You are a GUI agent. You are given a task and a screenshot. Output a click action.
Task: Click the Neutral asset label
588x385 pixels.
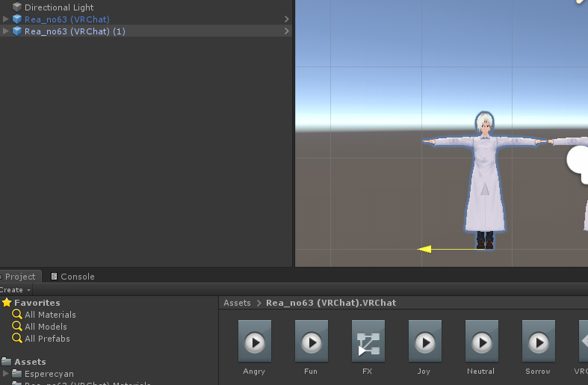coord(480,372)
